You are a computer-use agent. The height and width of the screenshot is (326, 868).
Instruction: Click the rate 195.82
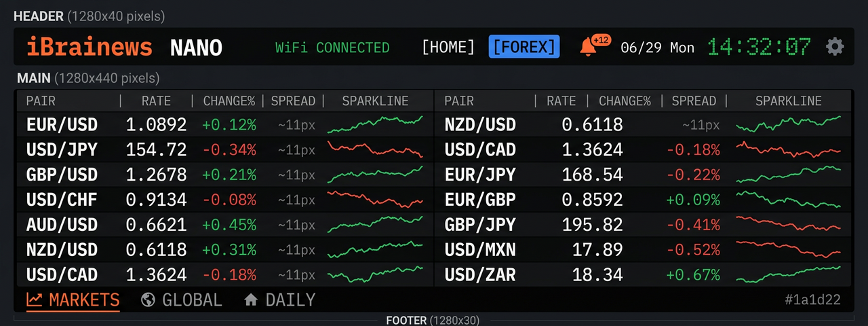[592, 225]
